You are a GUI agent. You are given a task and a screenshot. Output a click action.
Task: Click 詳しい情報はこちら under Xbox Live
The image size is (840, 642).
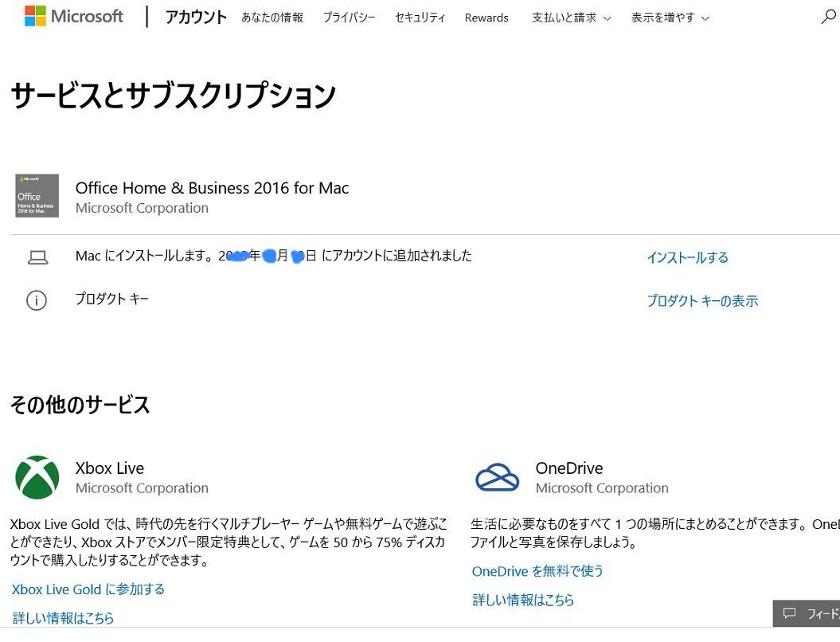[63, 618]
